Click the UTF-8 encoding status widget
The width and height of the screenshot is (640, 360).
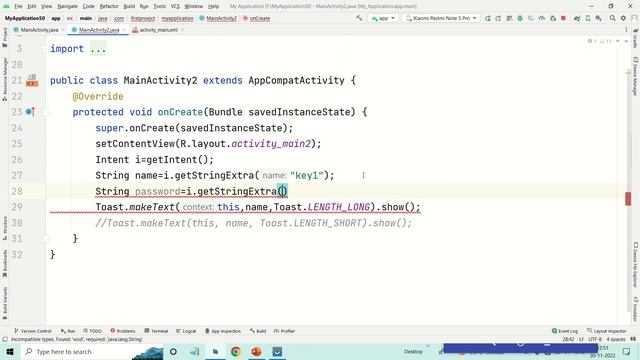(595, 340)
